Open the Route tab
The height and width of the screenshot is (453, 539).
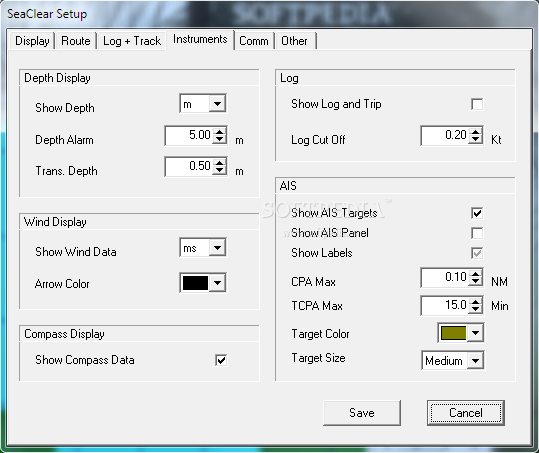click(76, 41)
